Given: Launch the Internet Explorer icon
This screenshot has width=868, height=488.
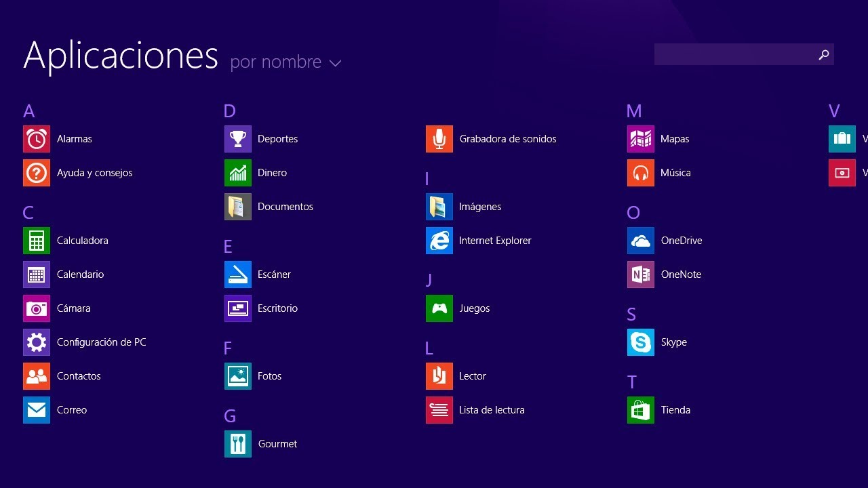Looking at the screenshot, I should point(439,241).
